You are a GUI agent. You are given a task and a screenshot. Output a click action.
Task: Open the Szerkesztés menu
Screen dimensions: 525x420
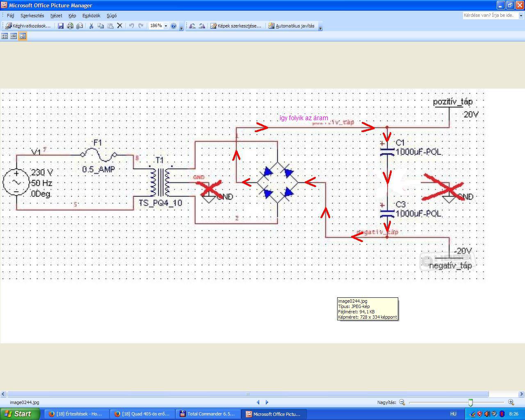click(32, 16)
